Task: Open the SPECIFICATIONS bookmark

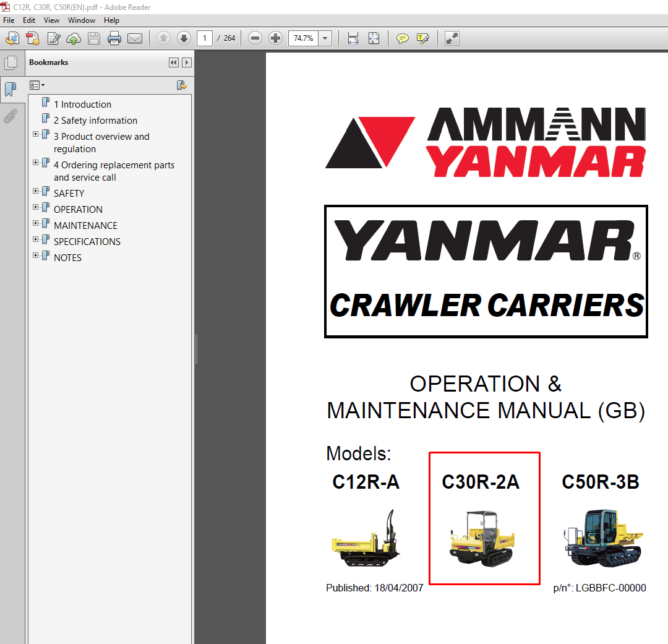Action: coord(87,242)
